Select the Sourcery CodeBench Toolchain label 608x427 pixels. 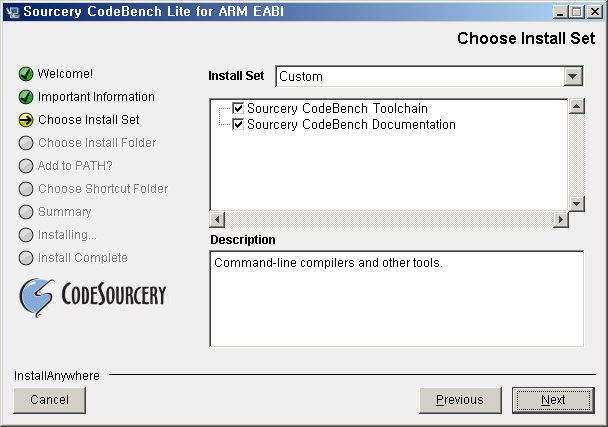pos(337,108)
